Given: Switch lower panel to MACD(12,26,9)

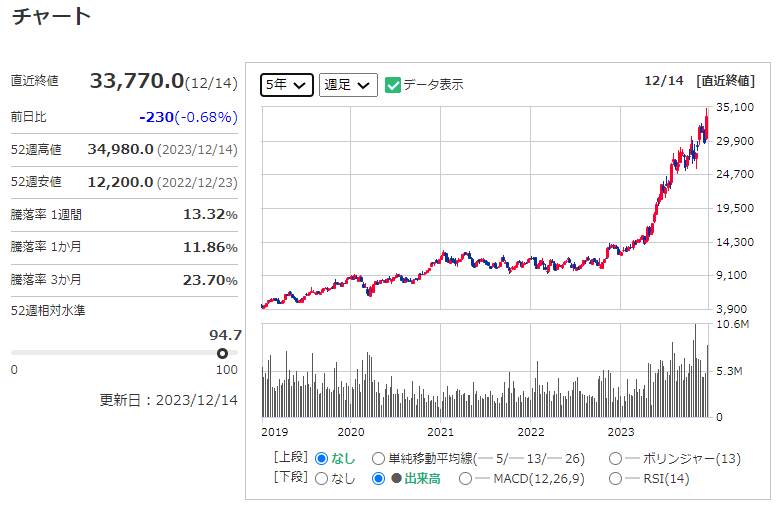Looking at the screenshot, I should (466, 479).
